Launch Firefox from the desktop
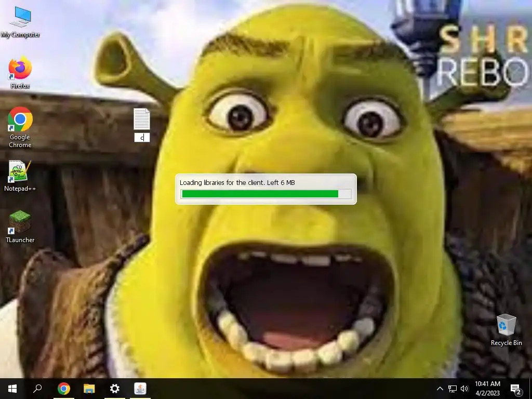Image resolution: width=532 pixels, height=399 pixels. [20, 73]
